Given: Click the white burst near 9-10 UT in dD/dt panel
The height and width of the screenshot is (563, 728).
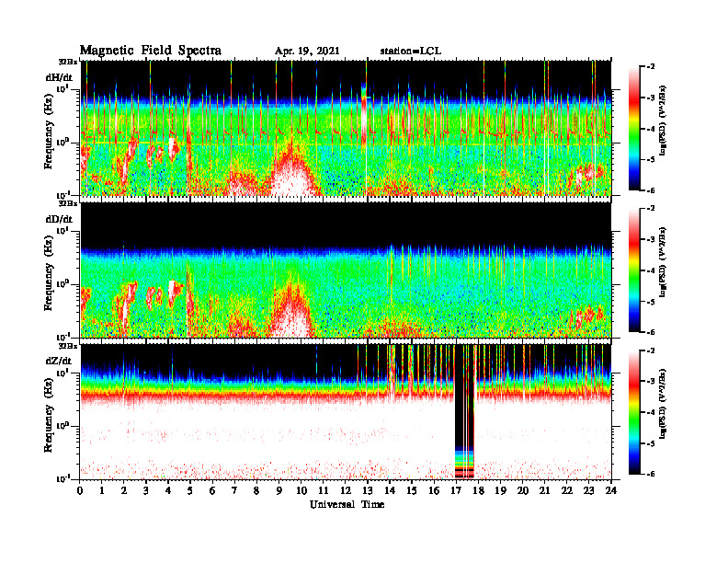Looking at the screenshot, I should [292, 318].
